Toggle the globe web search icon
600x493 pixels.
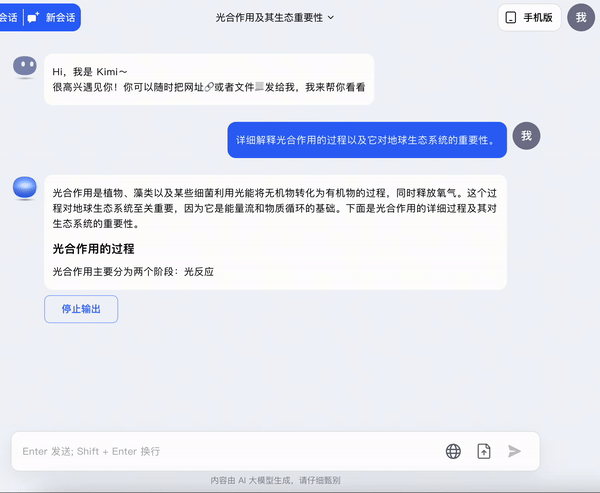pos(453,451)
